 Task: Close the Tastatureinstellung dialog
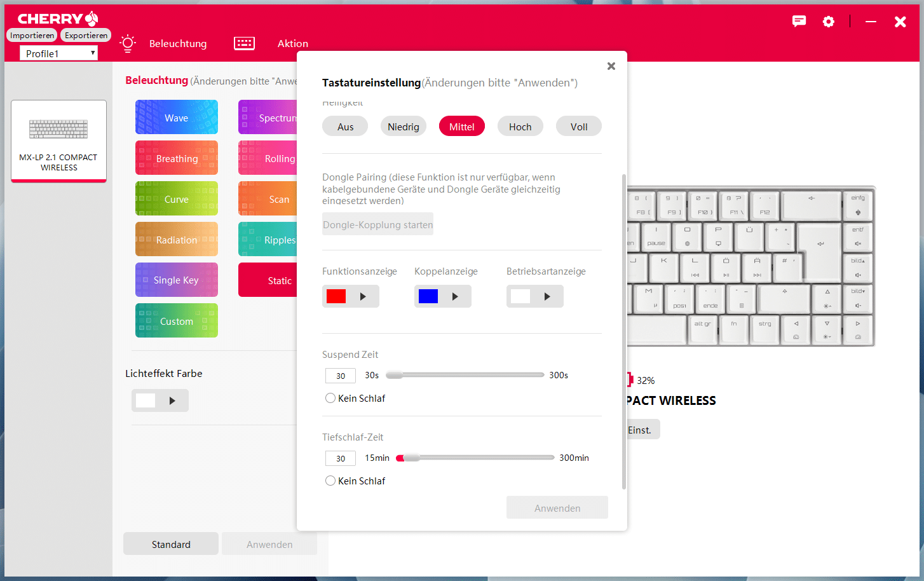(611, 66)
